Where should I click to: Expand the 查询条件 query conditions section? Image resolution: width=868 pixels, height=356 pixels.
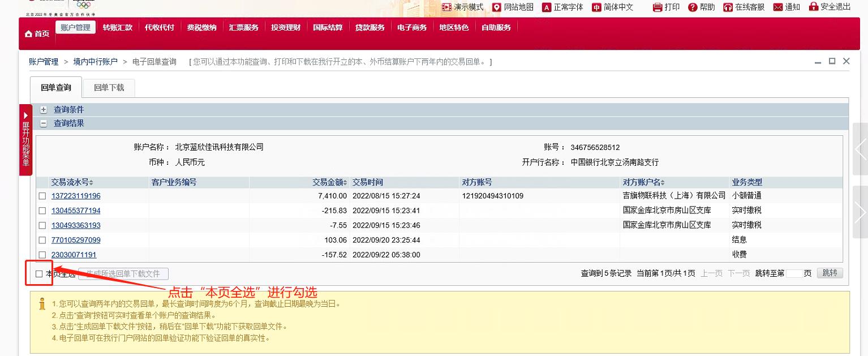[44, 109]
